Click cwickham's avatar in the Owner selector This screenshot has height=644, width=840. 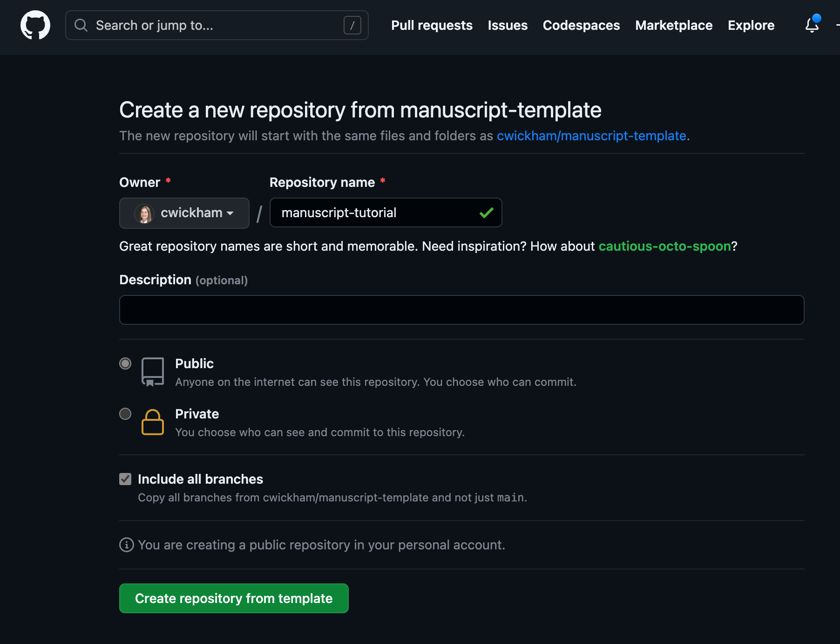(x=145, y=213)
